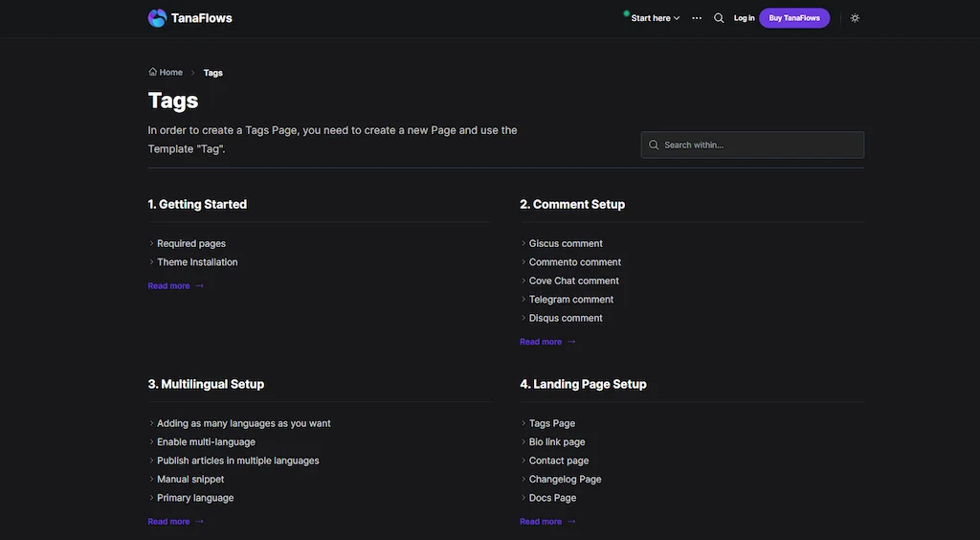Click the Tags breadcrumb item
The width and height of the screenshot is (980, 540).
tap(213, 73)
